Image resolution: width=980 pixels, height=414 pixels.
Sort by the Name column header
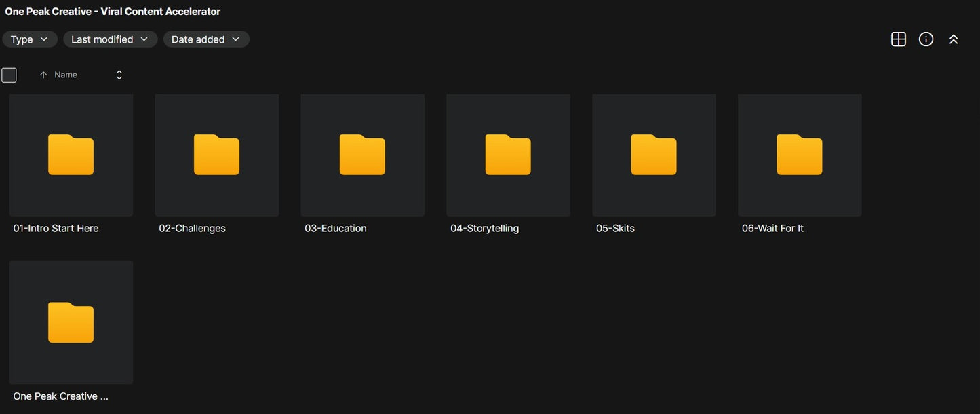tap(66, 75)
